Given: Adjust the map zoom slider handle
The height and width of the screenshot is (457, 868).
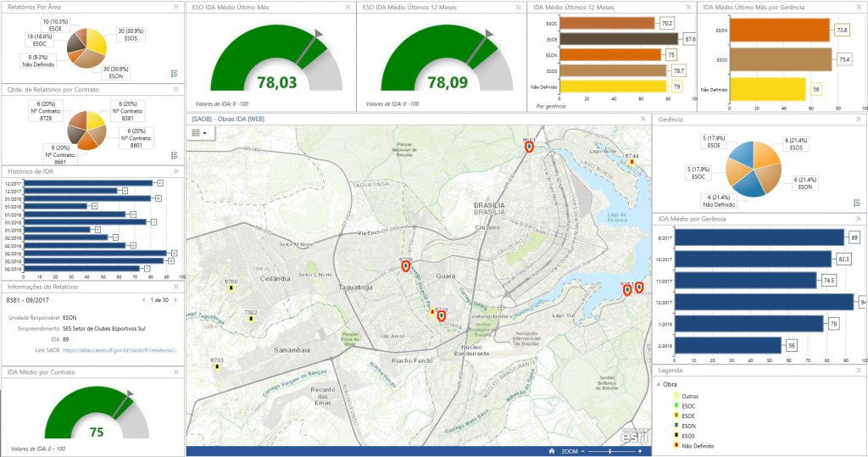Looking at the screenshot, I should click(609, 451).
